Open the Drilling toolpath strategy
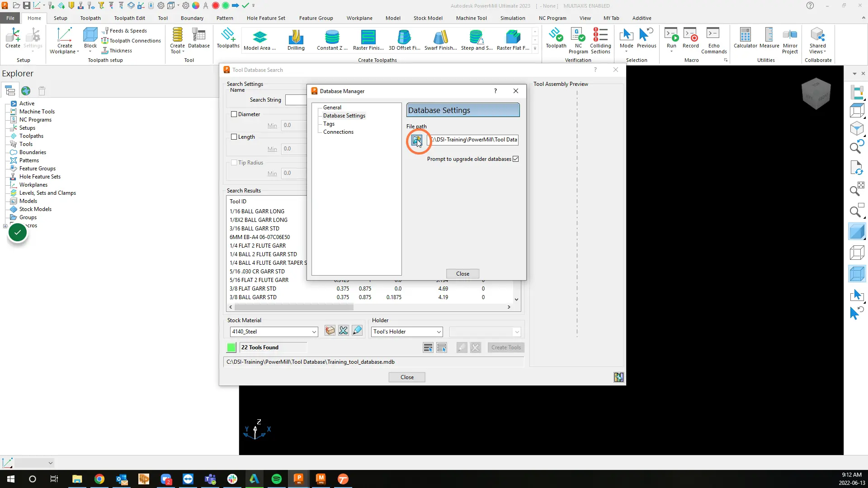The height and width of the screenshot is (488, 868). tap(296, 40)
